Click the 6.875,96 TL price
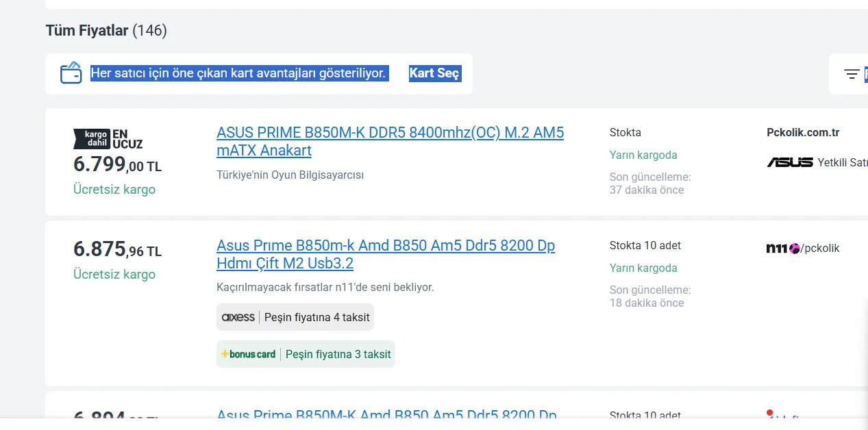 coord(117,250)
